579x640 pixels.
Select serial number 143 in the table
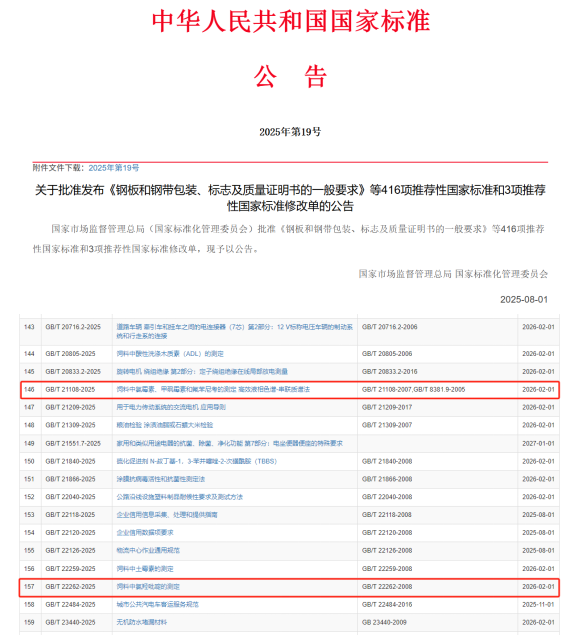tap(29, 327)
